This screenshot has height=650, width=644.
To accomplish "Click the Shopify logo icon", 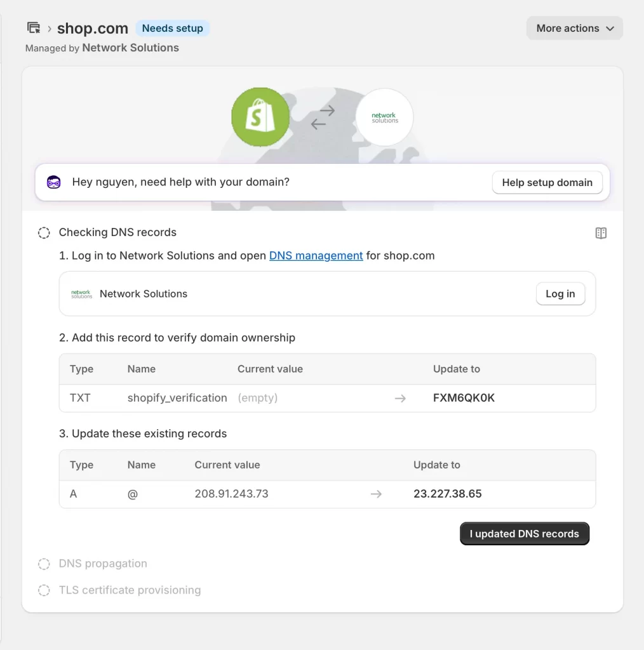I will pyautogui.click(x=260, y=117).
